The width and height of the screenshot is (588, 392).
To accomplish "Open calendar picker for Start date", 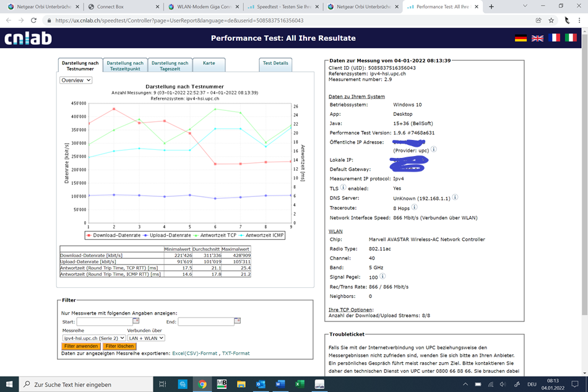I will (x=136, y=321).
